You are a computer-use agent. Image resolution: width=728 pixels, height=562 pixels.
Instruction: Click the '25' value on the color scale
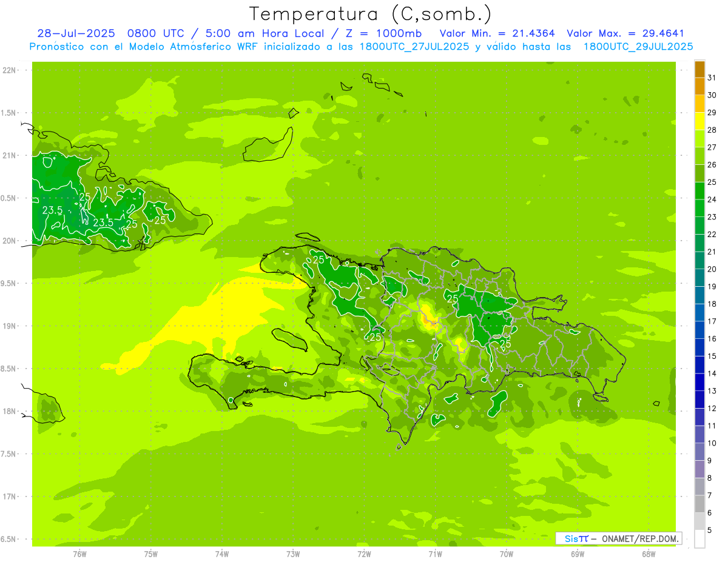point(712,182)
